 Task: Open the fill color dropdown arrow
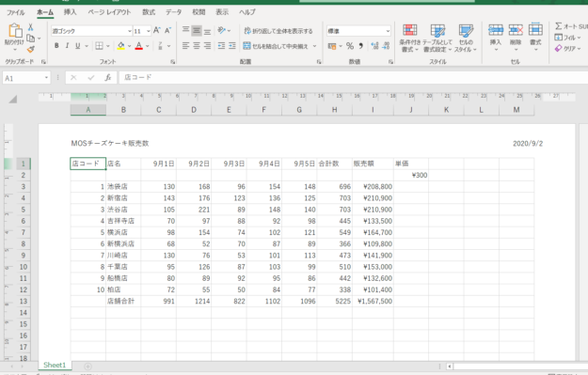pyautogui.click(x=130, y=46)
